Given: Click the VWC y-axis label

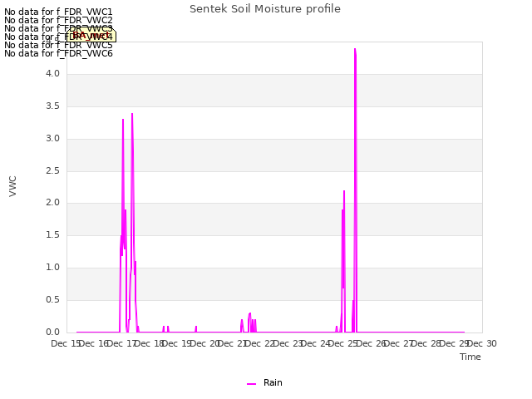Looking at the screenshot, I should click(12, 186).
